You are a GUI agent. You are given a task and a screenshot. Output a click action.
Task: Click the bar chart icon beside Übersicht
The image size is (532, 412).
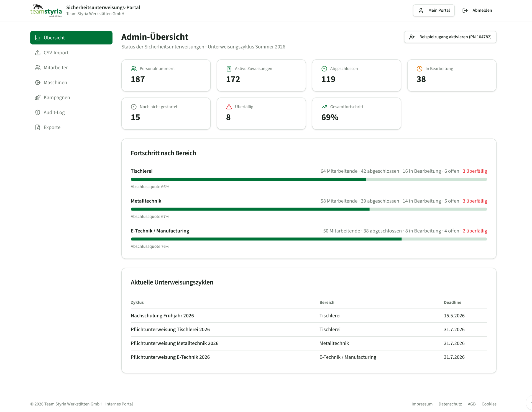[x=38, y=38]
